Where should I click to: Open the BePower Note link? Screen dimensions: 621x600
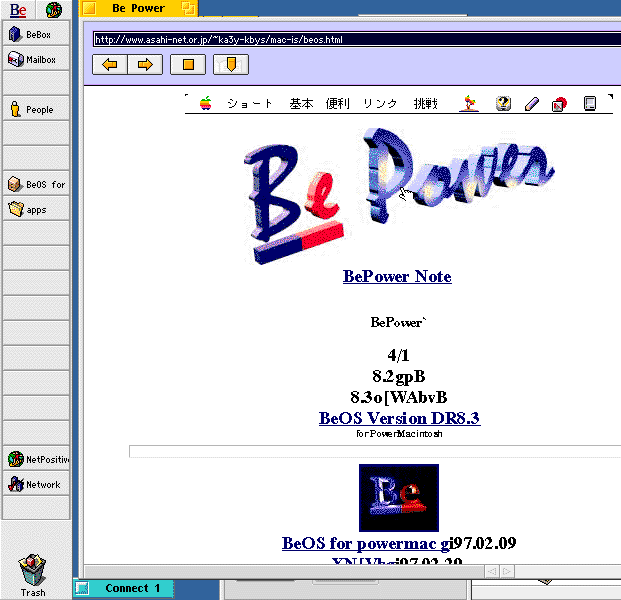(397, 276)
